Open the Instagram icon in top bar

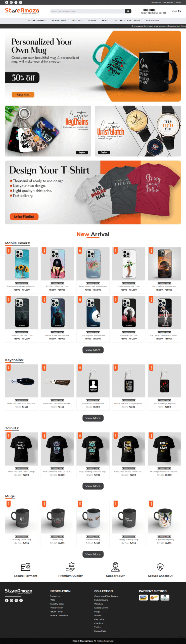(x=11, y=2)
